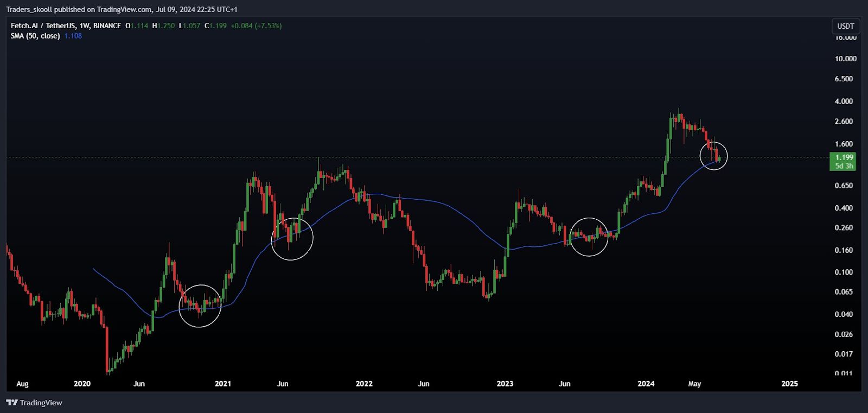Click the Aug label on time axis
This screenshot has width=868, height=413.
pos(22,384)
